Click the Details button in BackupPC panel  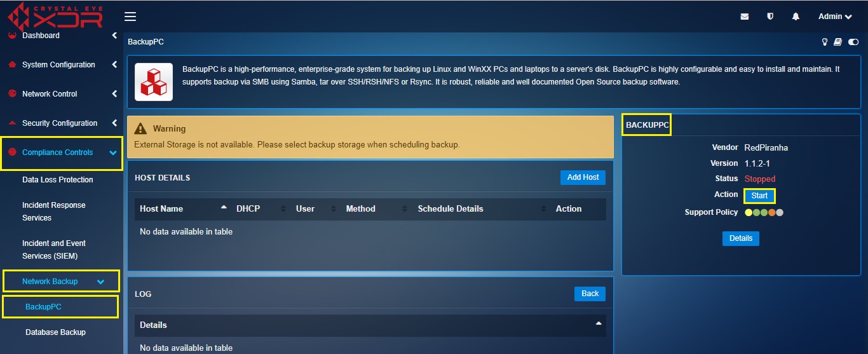(x=741, y=238)
